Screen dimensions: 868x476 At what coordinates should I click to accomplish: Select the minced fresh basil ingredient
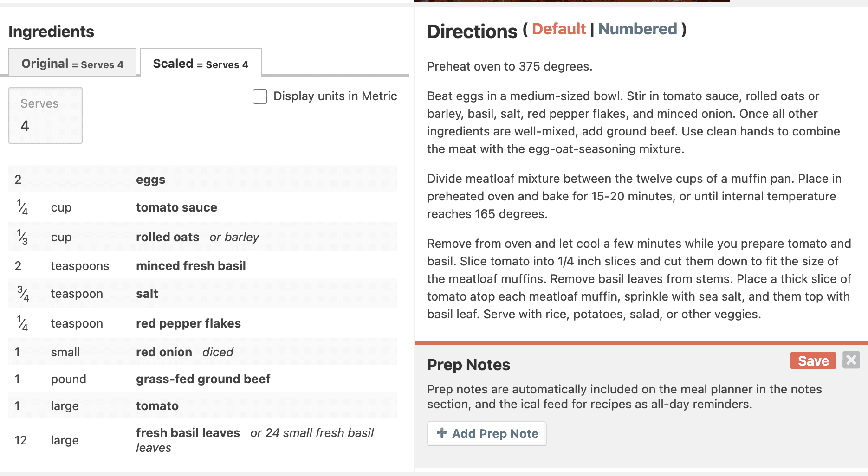tap(191, 266)
